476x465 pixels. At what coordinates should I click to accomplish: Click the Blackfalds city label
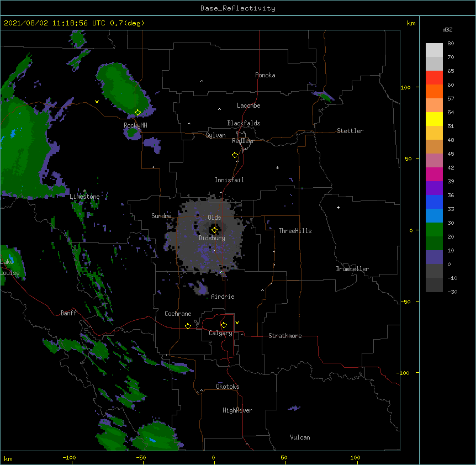(x=244, y=123)
